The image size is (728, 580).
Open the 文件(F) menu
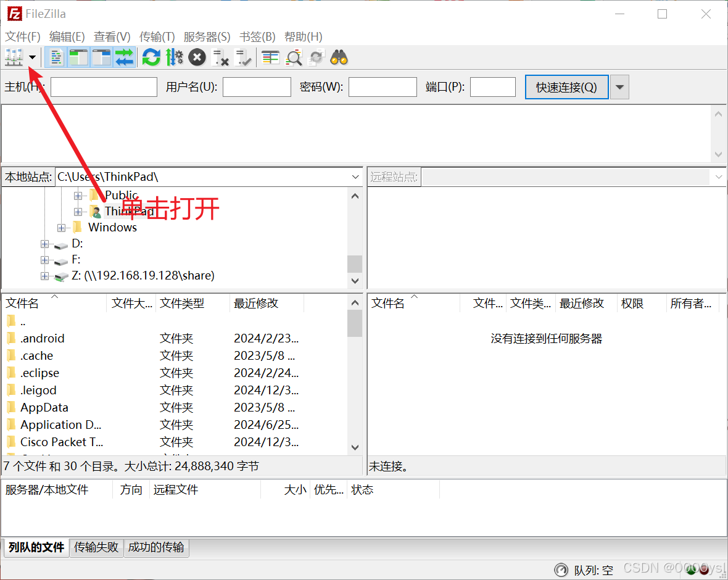pos(23,36)
